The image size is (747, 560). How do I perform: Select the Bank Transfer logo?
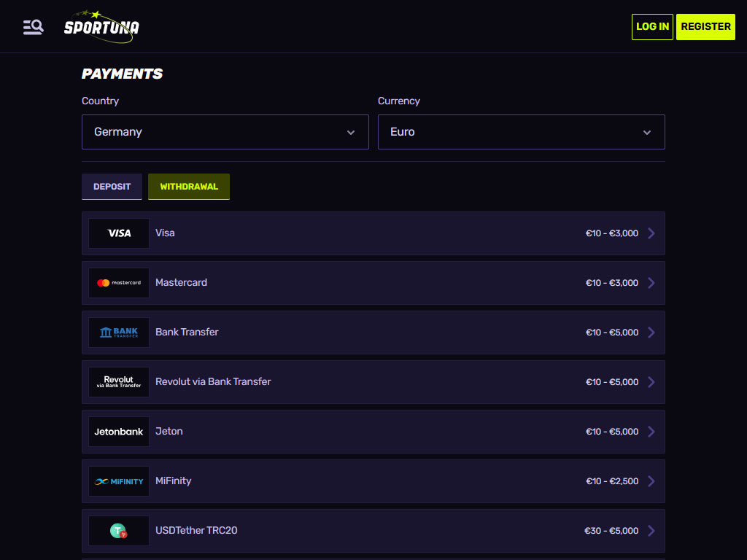click(x=119, y=332)
